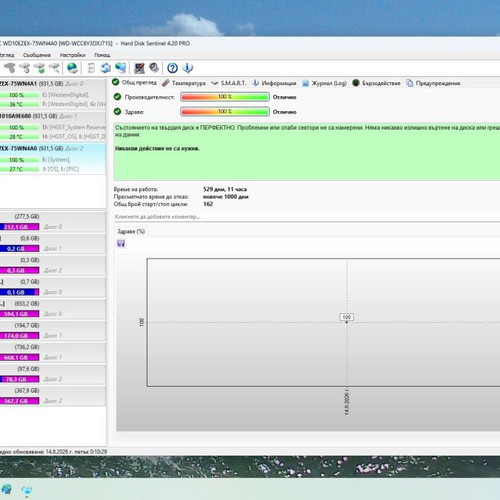The width and height of the screenshot is (500, 500).
Task: Click the green check icon beside Производителност
Action: (x=117, y=97)
